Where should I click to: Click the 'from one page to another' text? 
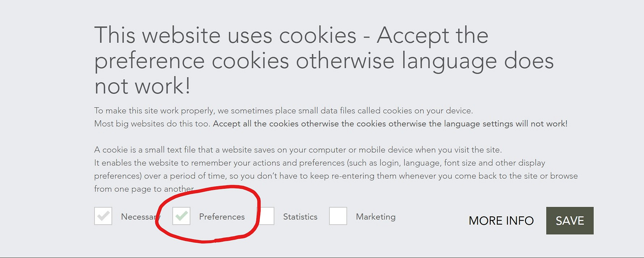click(144, 189)
